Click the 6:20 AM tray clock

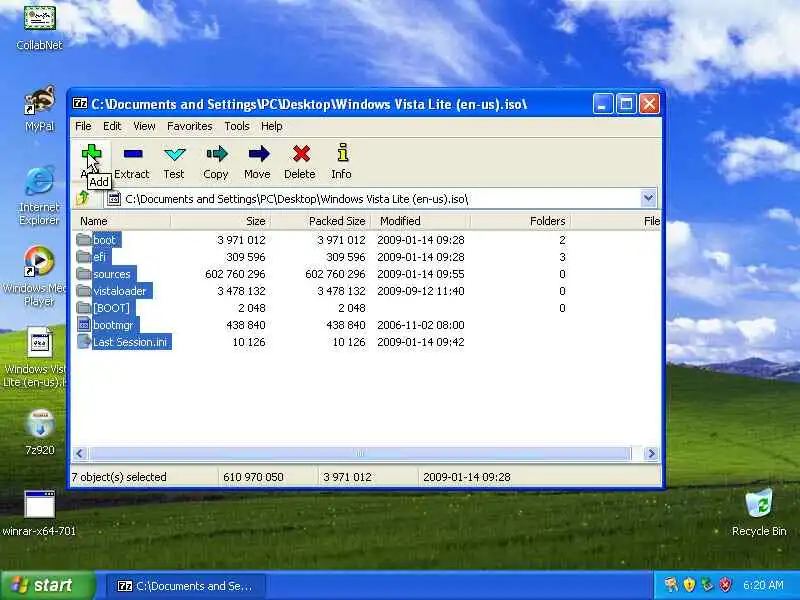[763, 585]
